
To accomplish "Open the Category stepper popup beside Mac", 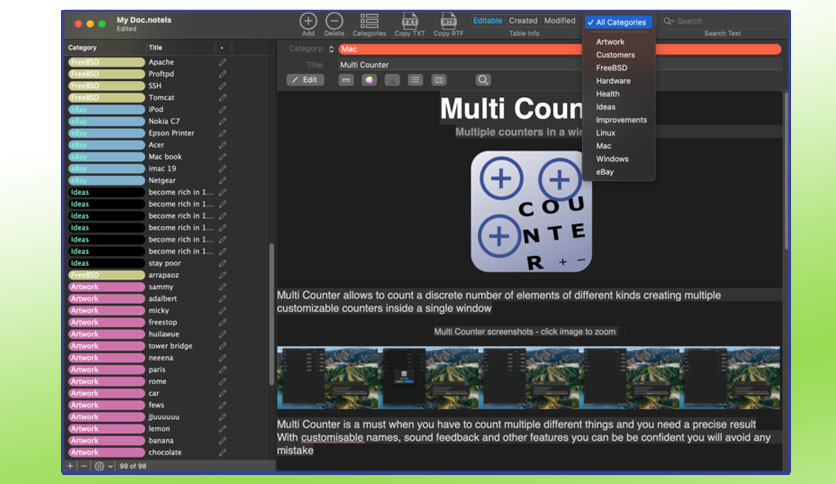I will [x=331, y=49].
